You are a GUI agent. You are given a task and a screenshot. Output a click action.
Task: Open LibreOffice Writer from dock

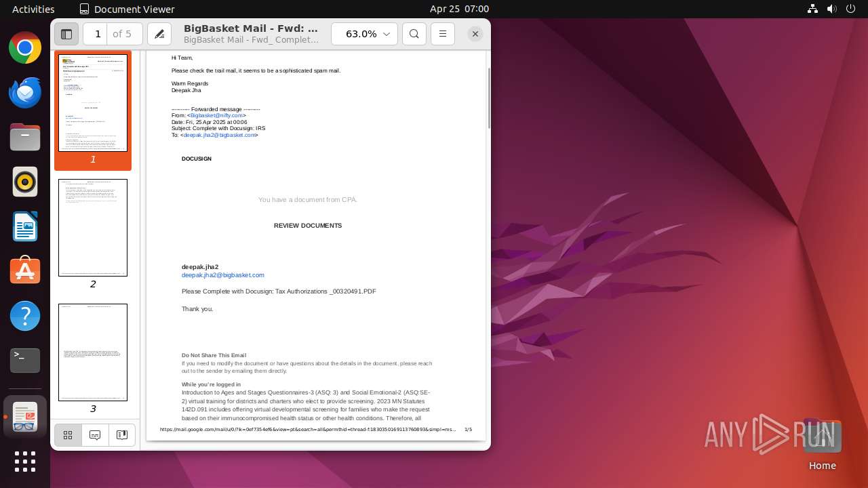pos(25,227)
